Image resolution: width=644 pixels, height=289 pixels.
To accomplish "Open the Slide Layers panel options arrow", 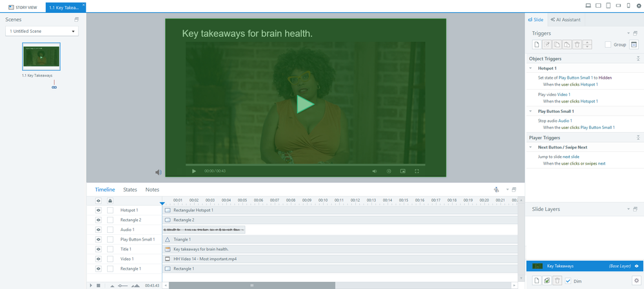I will pyautogui.click(x=629, y=209).
